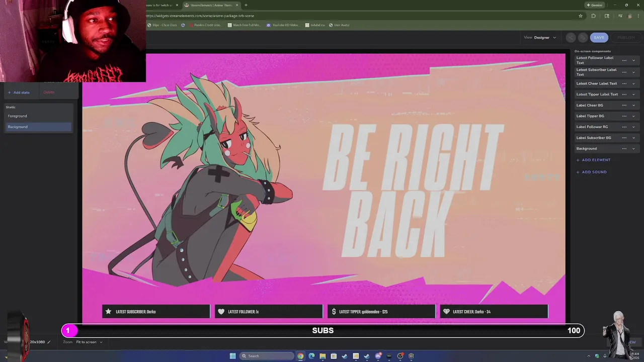Image resolution: width=644 pixels, height=362 pixels.
Task: Switch to the StreamElements Anime Theme tab
Action: click(x=211, y=5)
